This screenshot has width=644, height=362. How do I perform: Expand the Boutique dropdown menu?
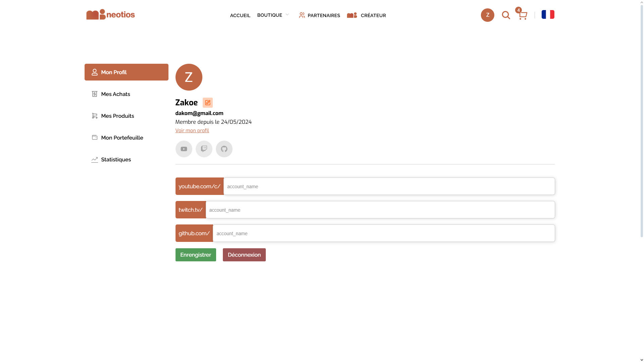273,15
